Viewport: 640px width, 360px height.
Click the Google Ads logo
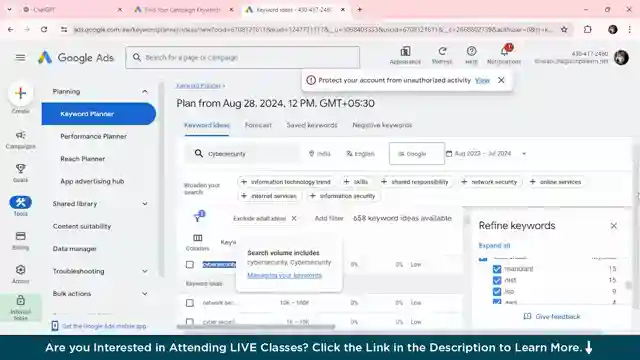[x=76, y=58]
